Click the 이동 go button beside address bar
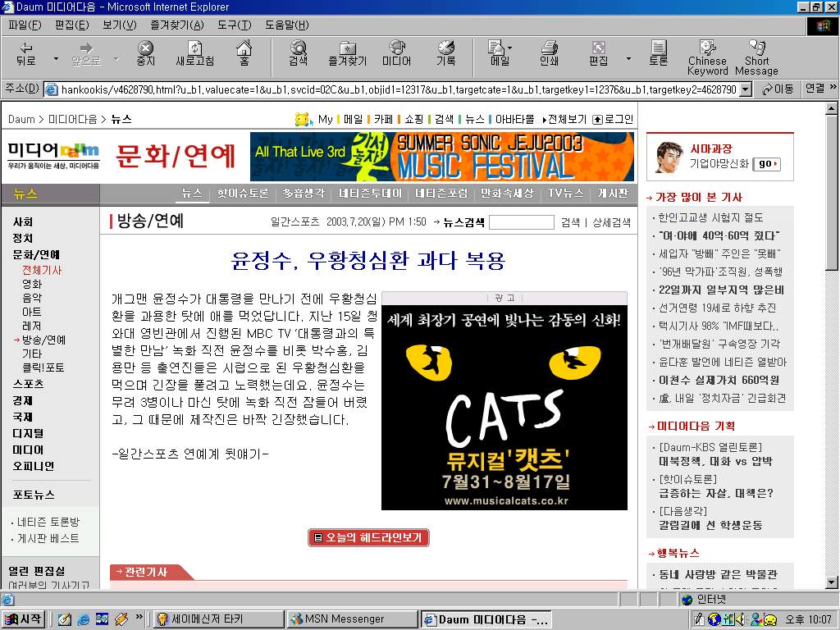 coord(778,89)
